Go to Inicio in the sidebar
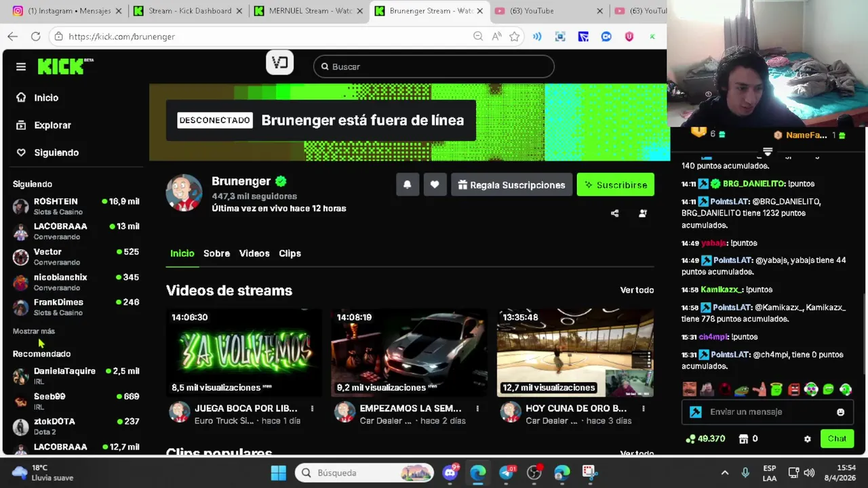Screen dimensions: 868x488 (x=46, y=98)
